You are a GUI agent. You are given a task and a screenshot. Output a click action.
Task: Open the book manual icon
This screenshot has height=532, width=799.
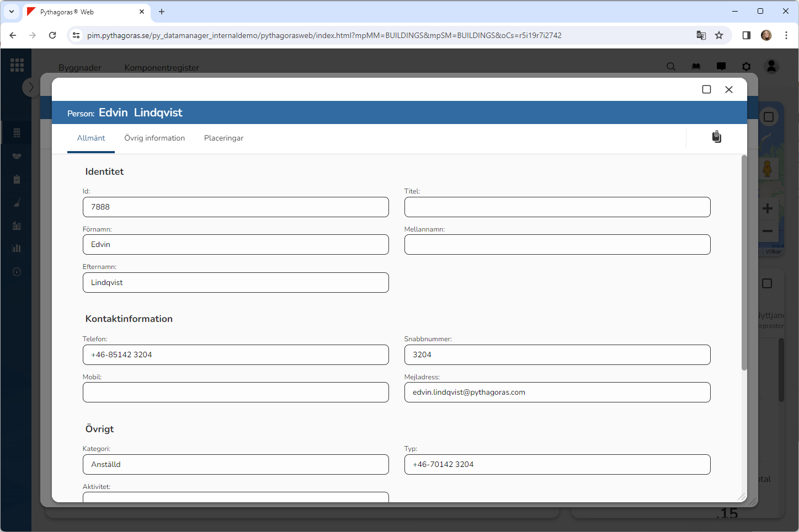pyautogui.click(x=696, y=67)
